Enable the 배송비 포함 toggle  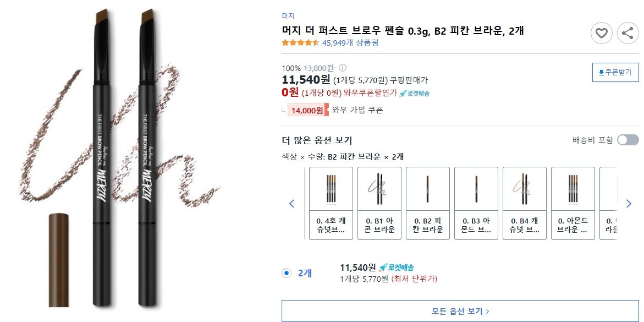[x=628, y=140]
